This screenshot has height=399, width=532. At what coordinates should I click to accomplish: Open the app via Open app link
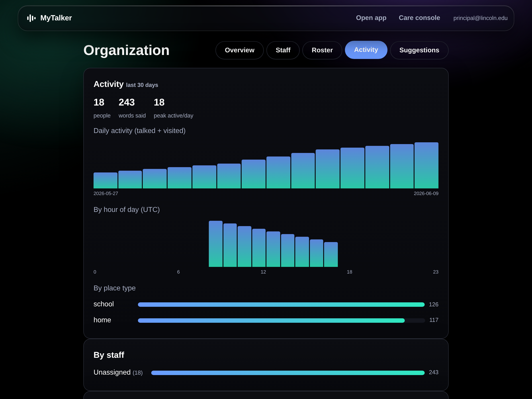(x=371, y=18)
